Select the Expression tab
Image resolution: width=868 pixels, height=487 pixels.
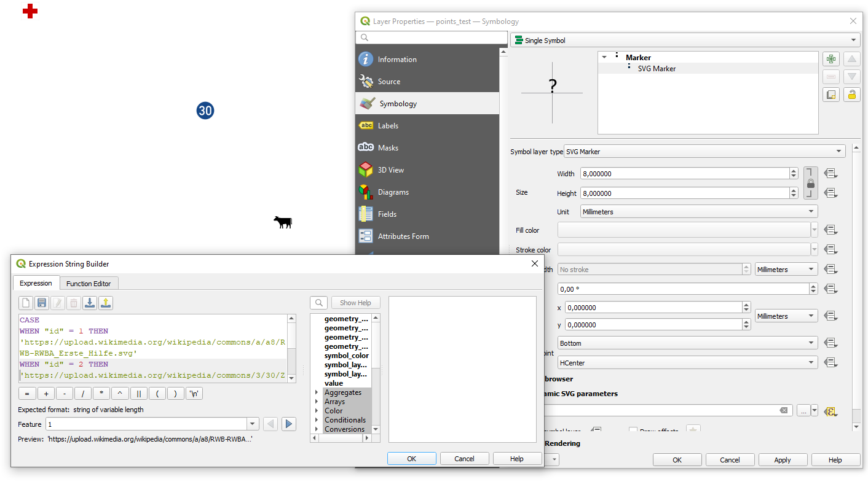(36, 283)
